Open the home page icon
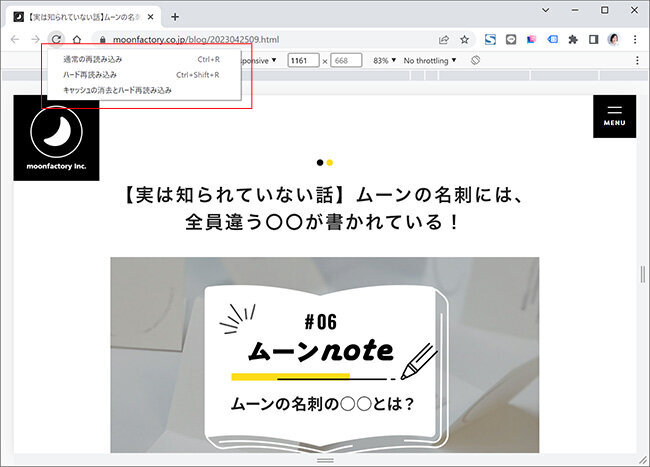The width and height of the screenshot is (650, 467). [x=77, y=39]
